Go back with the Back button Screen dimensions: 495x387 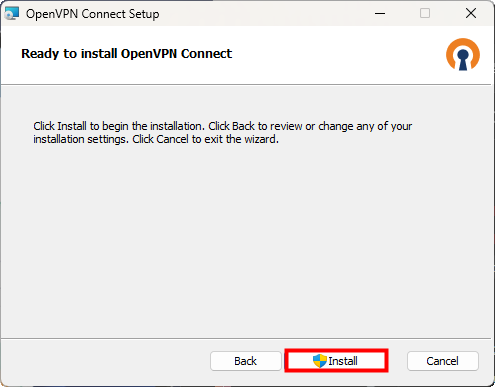246,361
